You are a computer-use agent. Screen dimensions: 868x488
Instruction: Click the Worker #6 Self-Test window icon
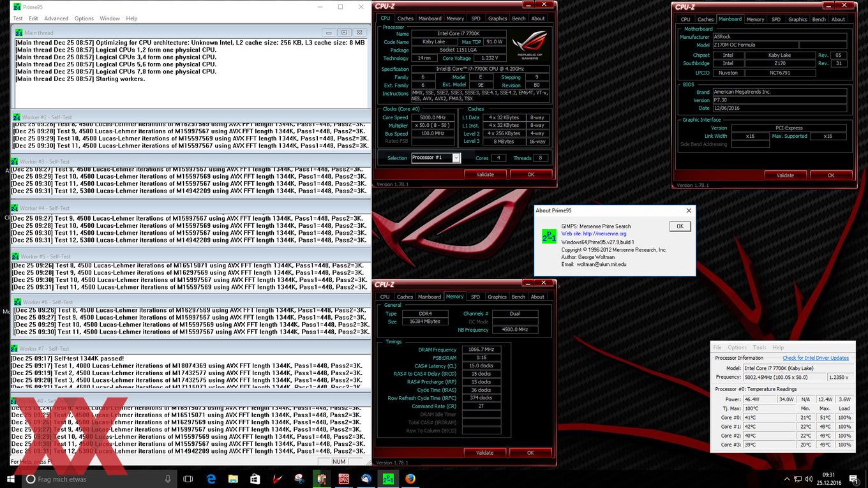point(17,302)
